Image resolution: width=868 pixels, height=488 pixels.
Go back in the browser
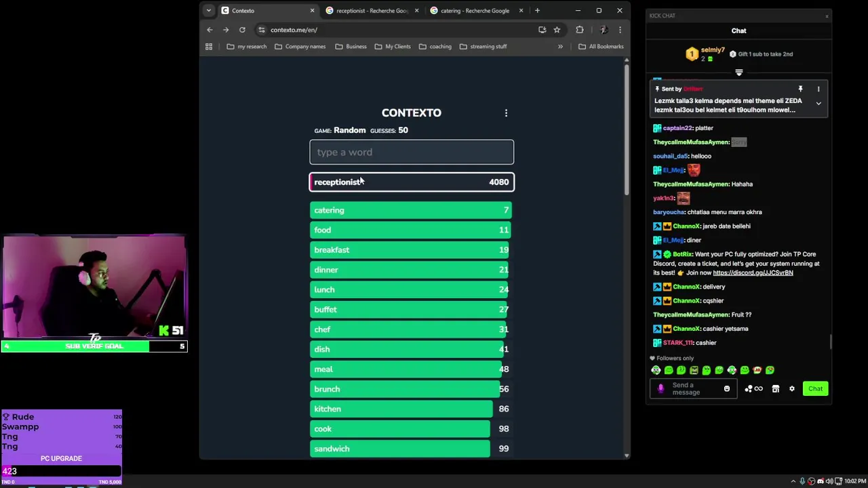click(210, 30)
